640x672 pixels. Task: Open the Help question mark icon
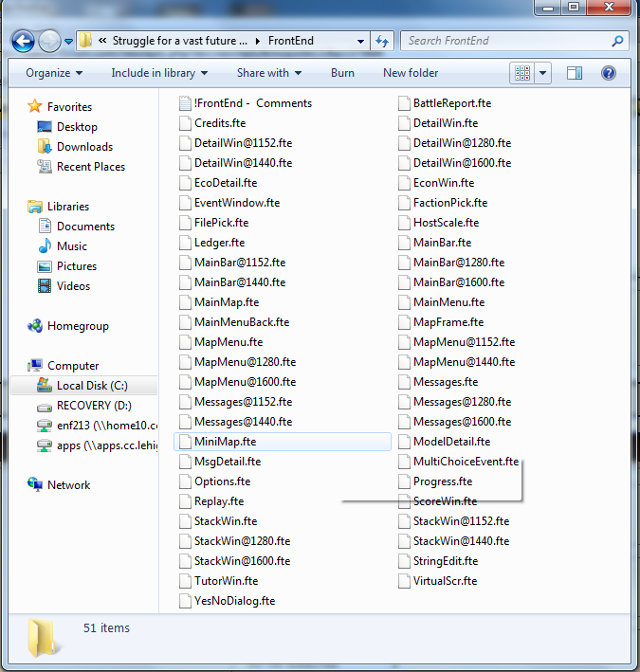click(609, 73)
